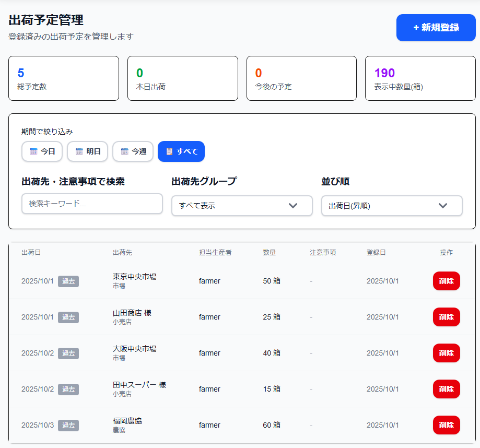Focus the 検索キーワード search field
The height and width of the screenshot is (448, 480).
pyautogui.click(x=92, y=204)
